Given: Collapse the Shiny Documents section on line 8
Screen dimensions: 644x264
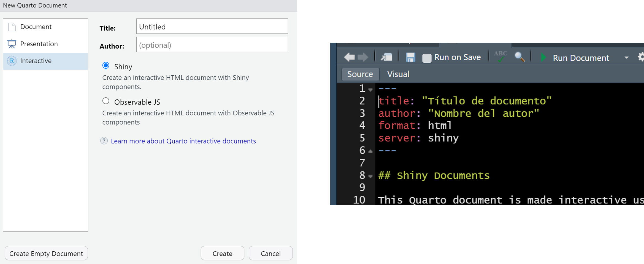Looking at the screenshot, I should tap(370, 176).
